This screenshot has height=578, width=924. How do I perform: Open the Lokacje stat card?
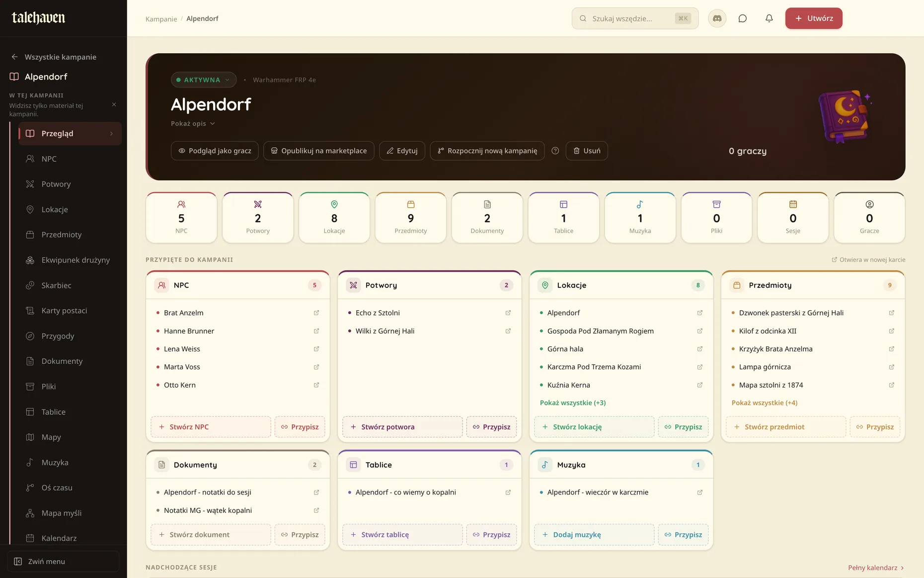coord(334,218)
